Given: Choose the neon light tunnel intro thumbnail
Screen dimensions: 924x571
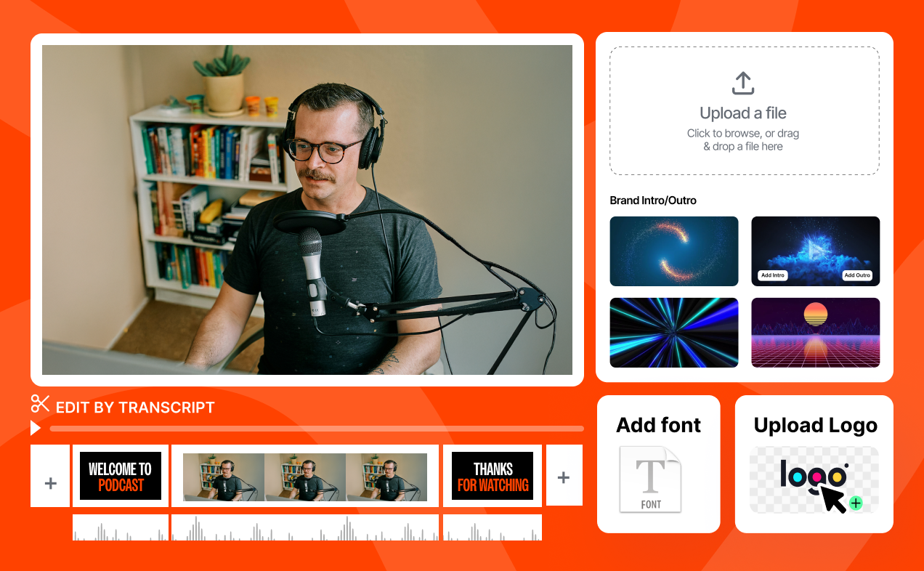Looking at the screenshot, I should tap(674, 333).
